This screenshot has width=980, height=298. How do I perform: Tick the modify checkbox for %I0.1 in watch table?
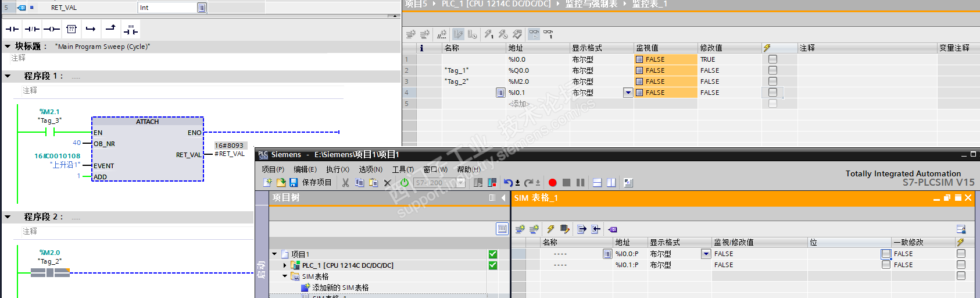pyautogui.click(x=772, y=92)
